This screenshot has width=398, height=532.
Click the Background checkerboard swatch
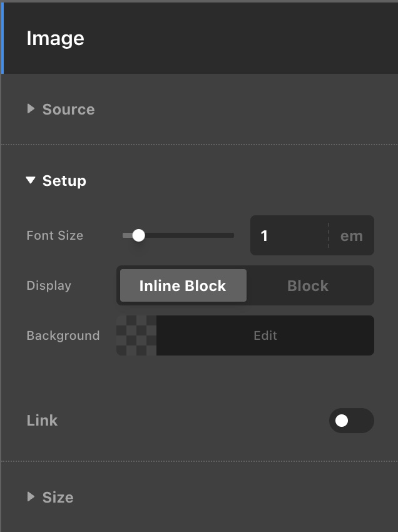click(136, 335)
